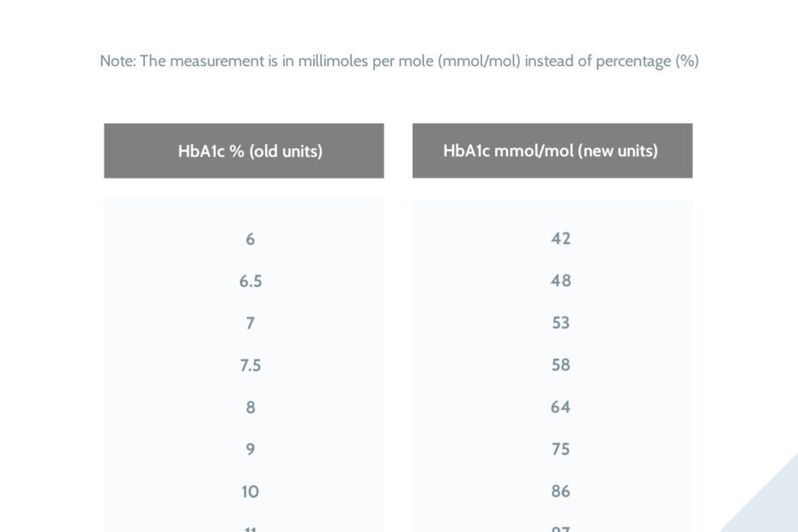This screenshot has height=532, width=798.
Task: Select the 75 mmol/mol cell
Action: [x=561, y=450]
